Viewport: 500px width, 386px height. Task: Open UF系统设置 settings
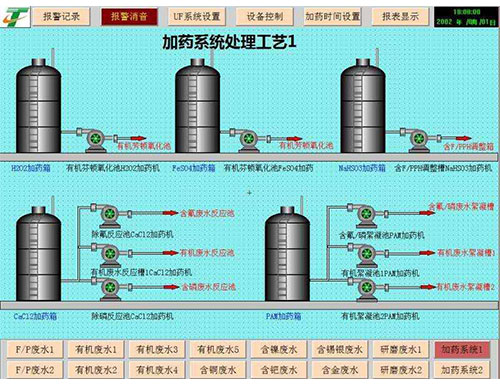197,16
